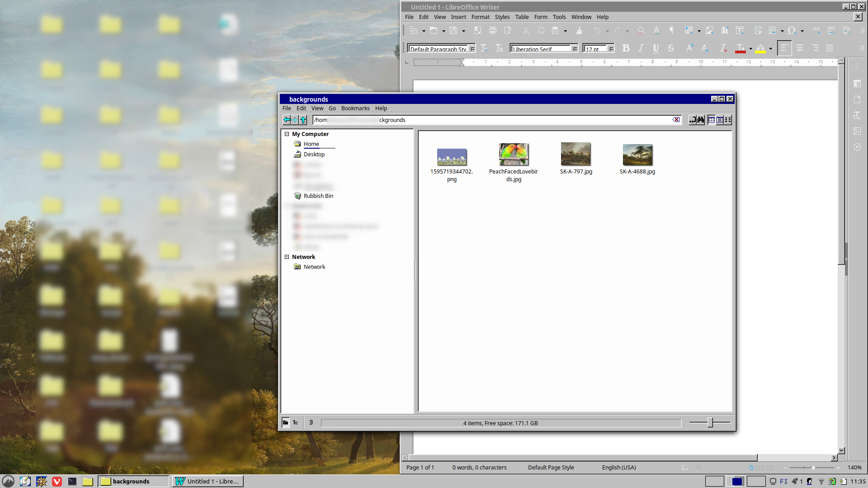Toggle formatting marks pilcrow
This screenshot has width=868, height=488.
(x=671, y=31)
